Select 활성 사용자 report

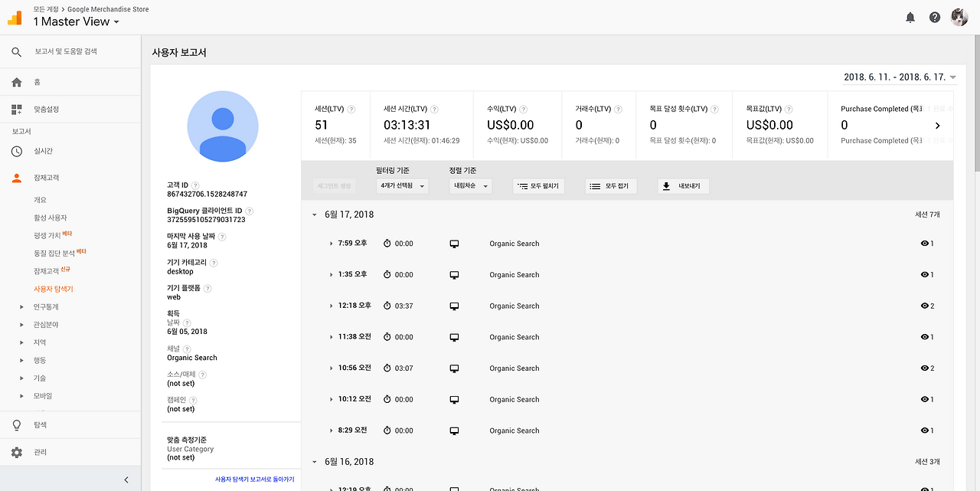51,218
